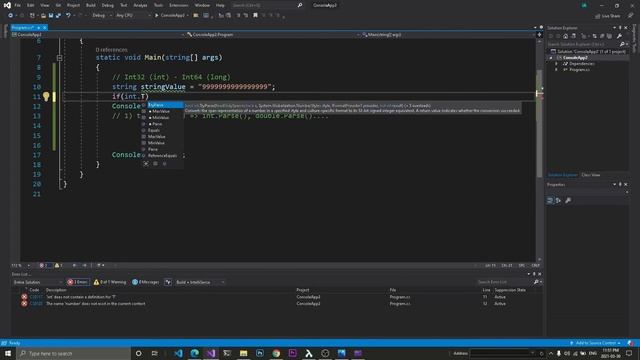Image resolution: width=640 pixels, height=360 pixels.
Task: Open Microsoft Edge from taskbar
Action: (x=195, y=353)
